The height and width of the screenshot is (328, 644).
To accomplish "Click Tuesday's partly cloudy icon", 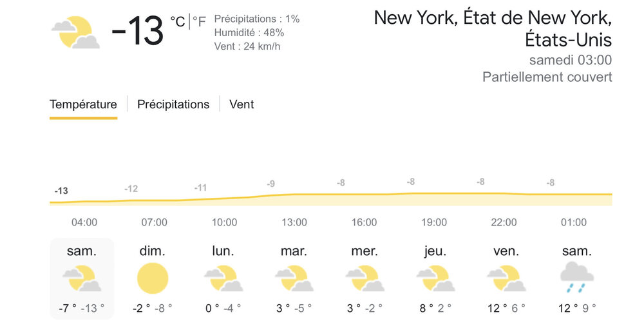I will tap(294, 278).
